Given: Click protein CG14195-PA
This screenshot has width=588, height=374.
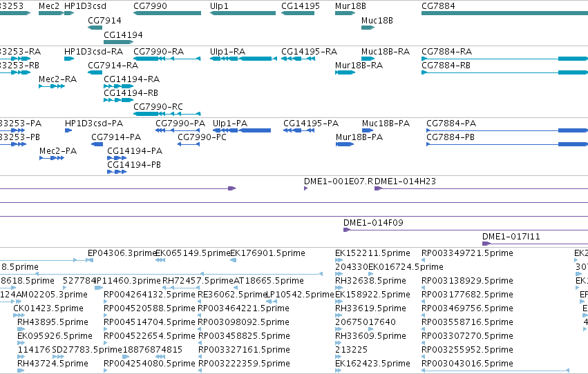Looking at the screenshot, I should 299,130.
